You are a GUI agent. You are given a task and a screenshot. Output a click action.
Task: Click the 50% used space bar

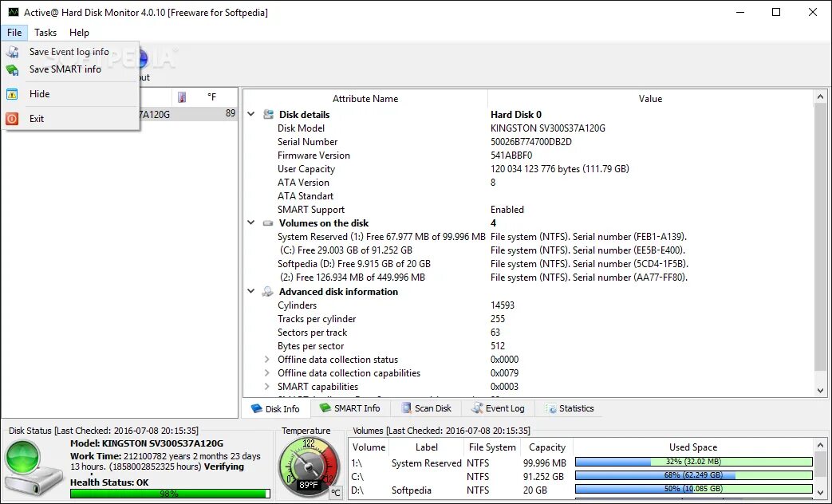coord(693,489)
